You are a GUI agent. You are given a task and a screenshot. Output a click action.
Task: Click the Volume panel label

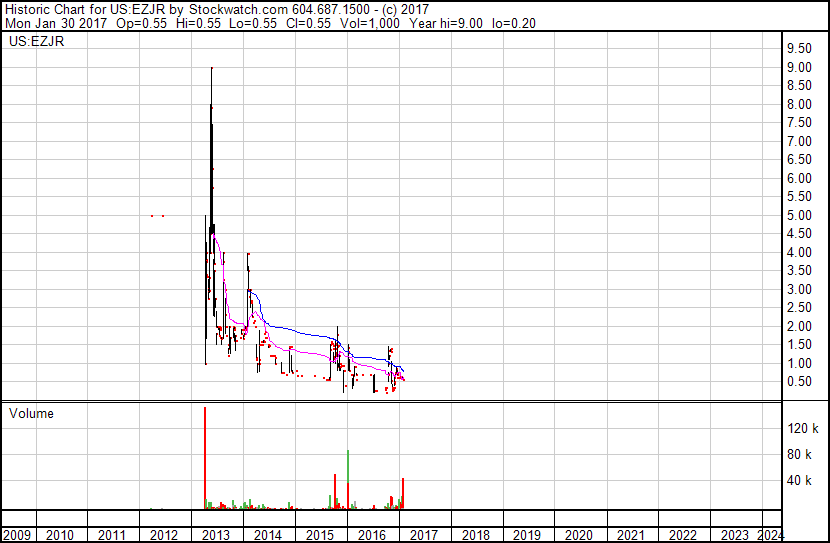[31, 413]
